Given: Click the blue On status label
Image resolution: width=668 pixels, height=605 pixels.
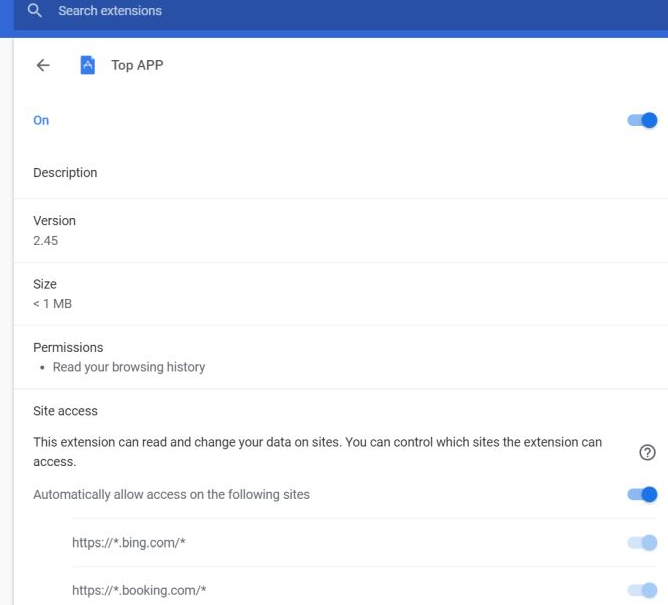Looking at the screenshot, I should click(x=41, y=120).
